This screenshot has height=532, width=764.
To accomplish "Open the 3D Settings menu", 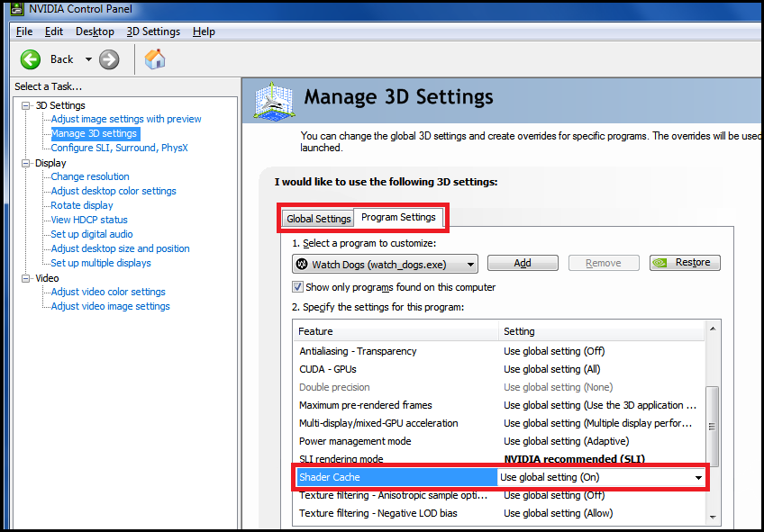I will click(x=153, y=32).
